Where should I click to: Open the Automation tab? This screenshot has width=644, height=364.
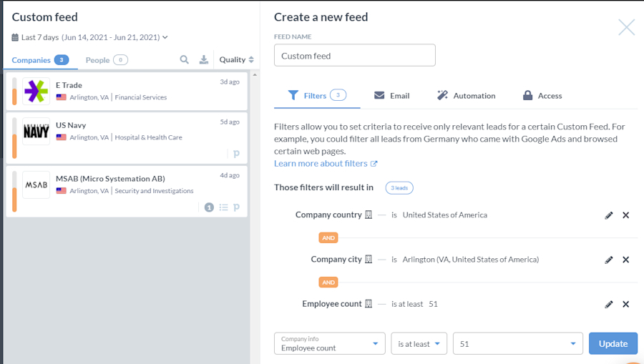tap(466, 96)
